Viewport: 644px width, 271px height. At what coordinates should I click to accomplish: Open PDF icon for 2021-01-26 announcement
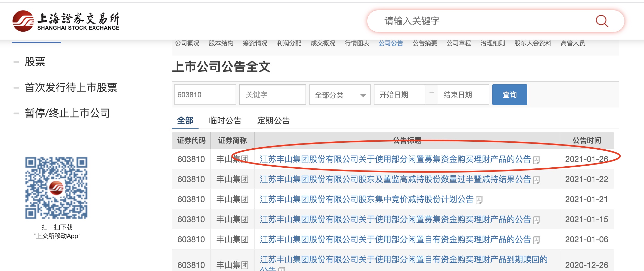point(536,160)
